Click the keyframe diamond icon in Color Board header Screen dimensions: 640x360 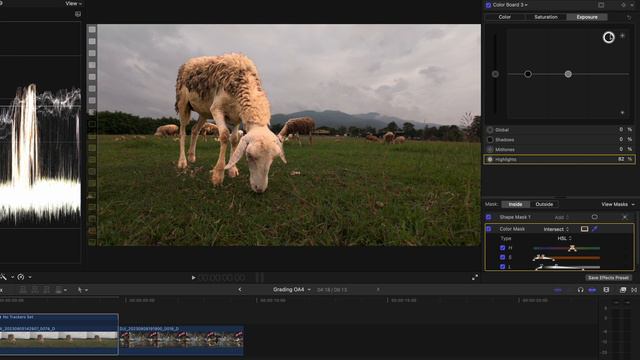click(x=623, y=5)
